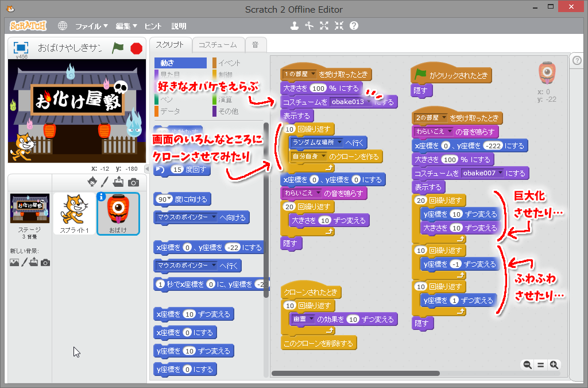Viewport: 588px width, 388px height.
Task: Open マウスのポインター dropdown in へ行く block
Action: coord(214,265)
